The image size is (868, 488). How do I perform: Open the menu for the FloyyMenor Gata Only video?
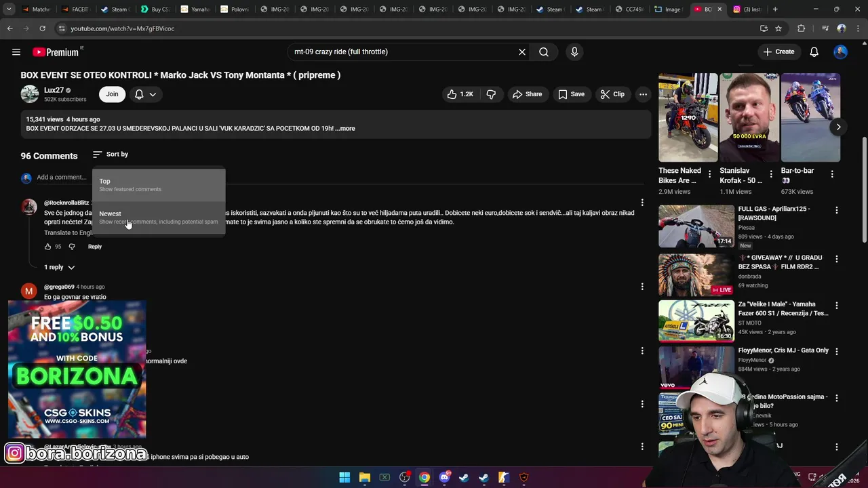(837, 351)
